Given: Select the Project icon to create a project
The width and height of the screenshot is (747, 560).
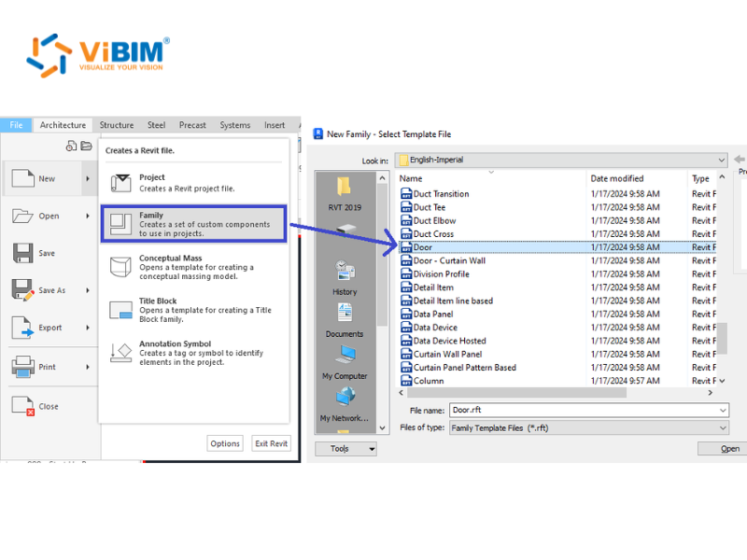Looking at the screenshot, I should pos(121,183).
